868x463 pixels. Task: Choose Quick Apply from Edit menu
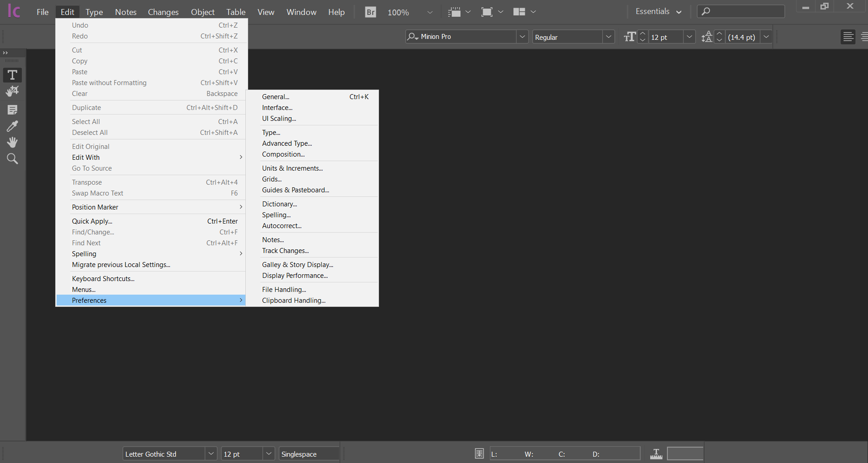pyautogui.click(x=151, y=221)
